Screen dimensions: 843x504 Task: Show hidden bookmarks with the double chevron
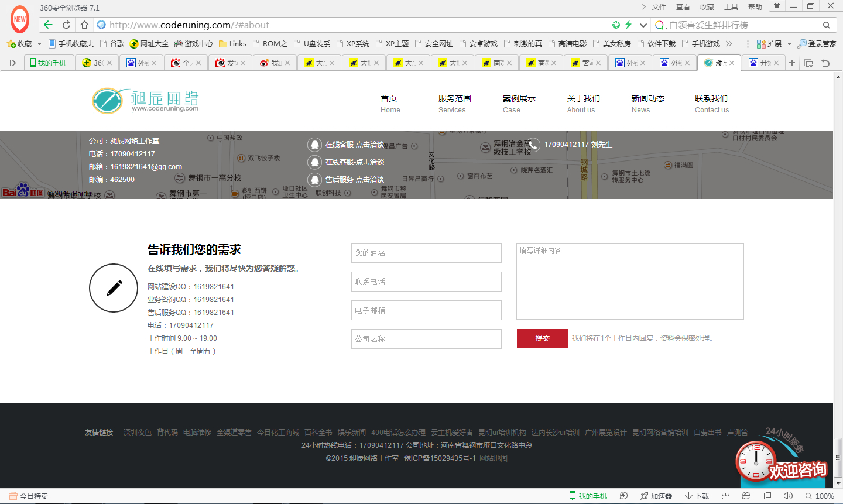[x=729, y=44]
